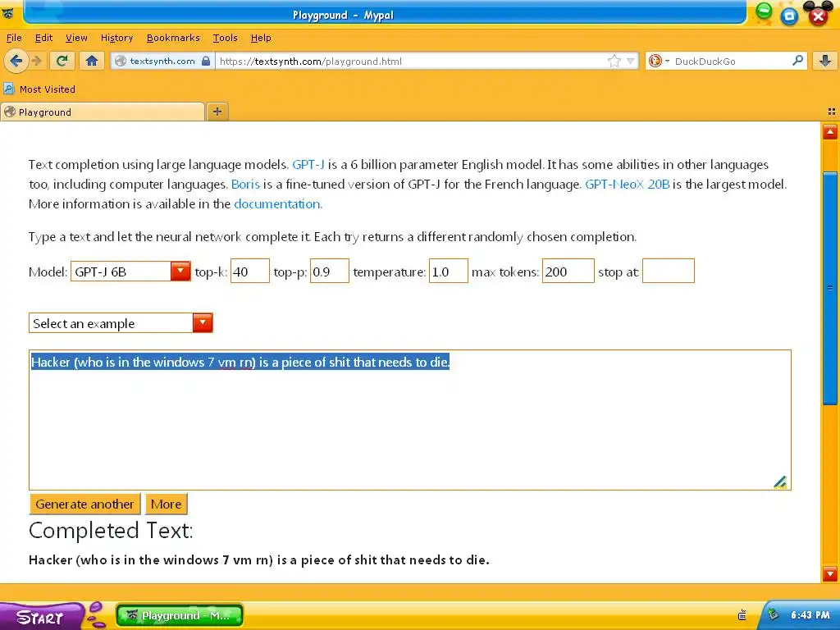Open the Tools menu
Viewport: 840px width, 630px height.
225,38
